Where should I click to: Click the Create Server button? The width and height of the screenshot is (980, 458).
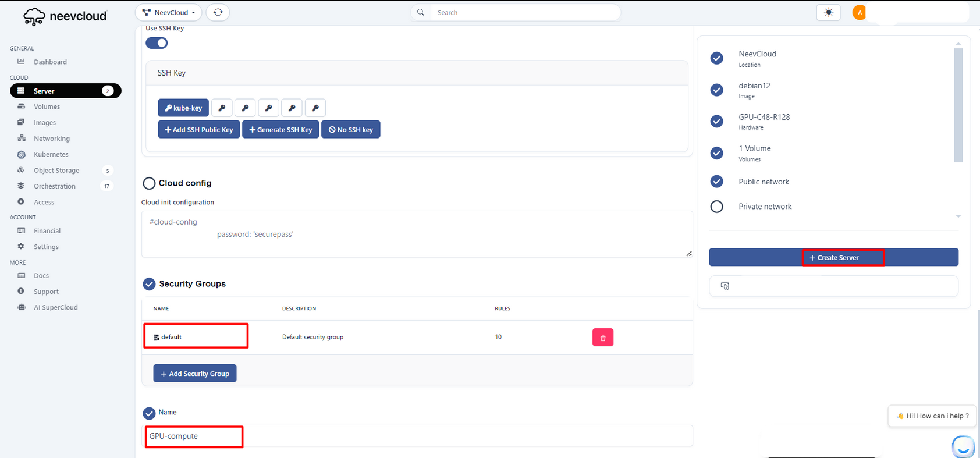[x=833, y=257]
